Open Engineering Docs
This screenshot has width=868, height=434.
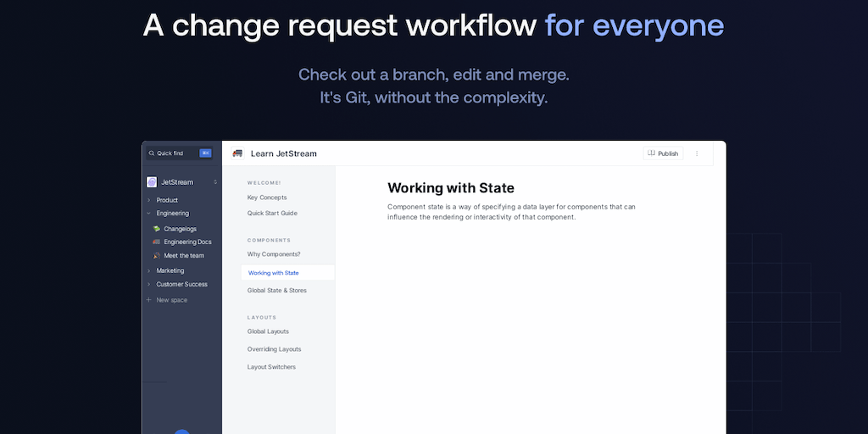pyautogui.click(x=187, y=242)
